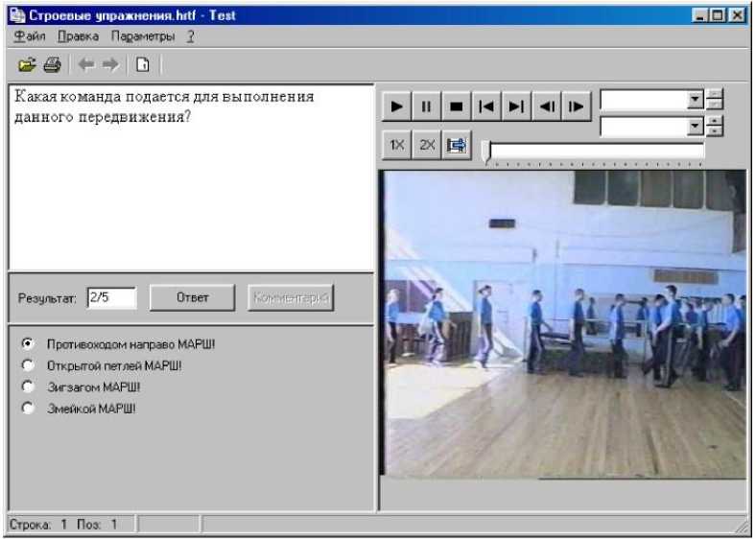Screen dimensions: 756x539
Task: Set playback size to 2X
Action: (426, 145)
